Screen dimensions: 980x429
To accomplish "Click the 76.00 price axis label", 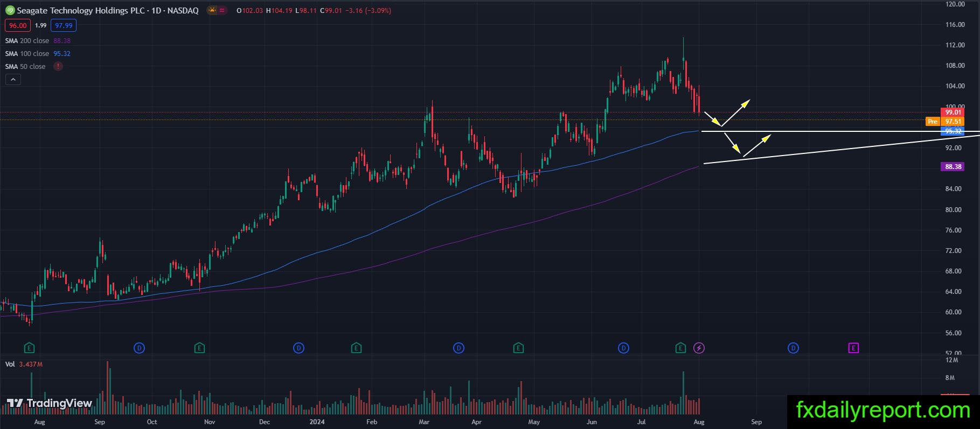I will click(953, 230).
